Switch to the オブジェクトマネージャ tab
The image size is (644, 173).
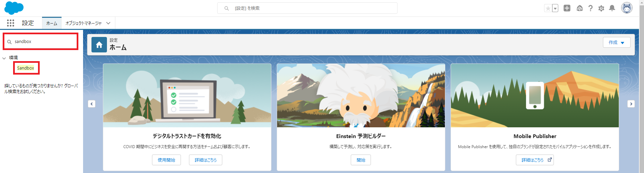point(83,23)
